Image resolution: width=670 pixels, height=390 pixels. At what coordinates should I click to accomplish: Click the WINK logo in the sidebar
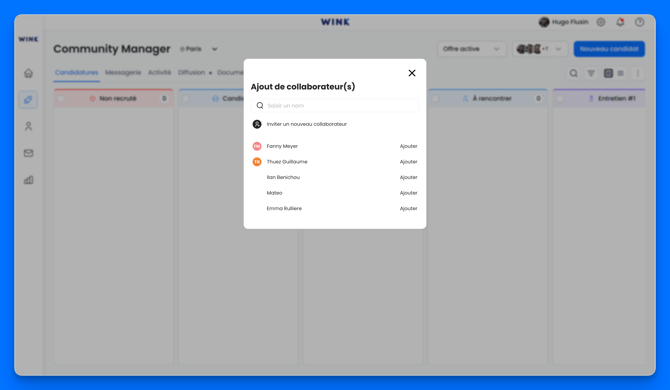click(x=28, y=39)
